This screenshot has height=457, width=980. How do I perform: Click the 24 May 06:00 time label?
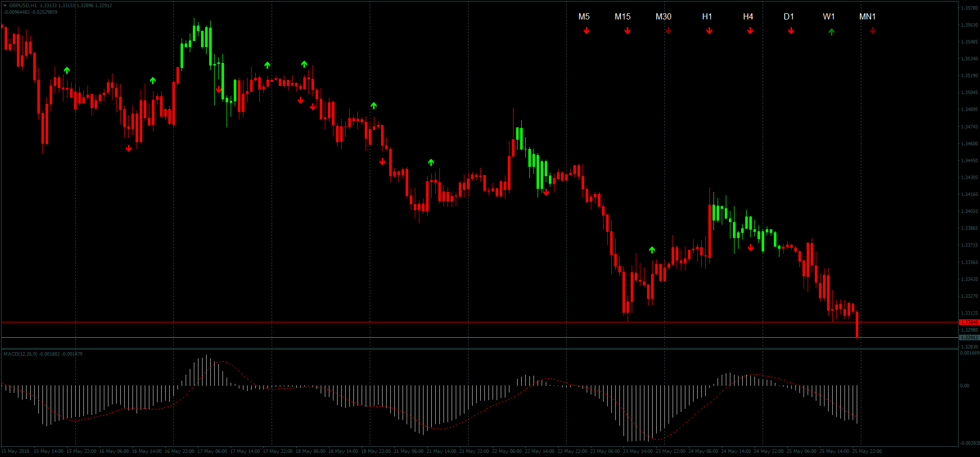point(703,451)
